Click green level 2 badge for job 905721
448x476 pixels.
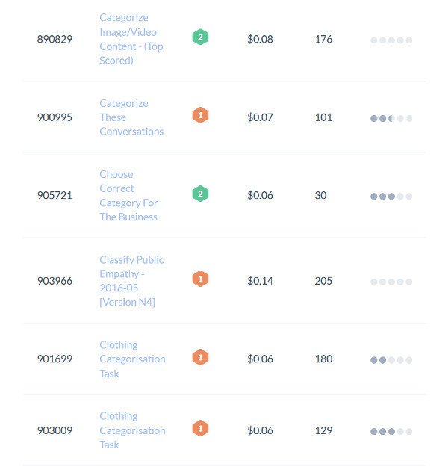pos(200,194)
